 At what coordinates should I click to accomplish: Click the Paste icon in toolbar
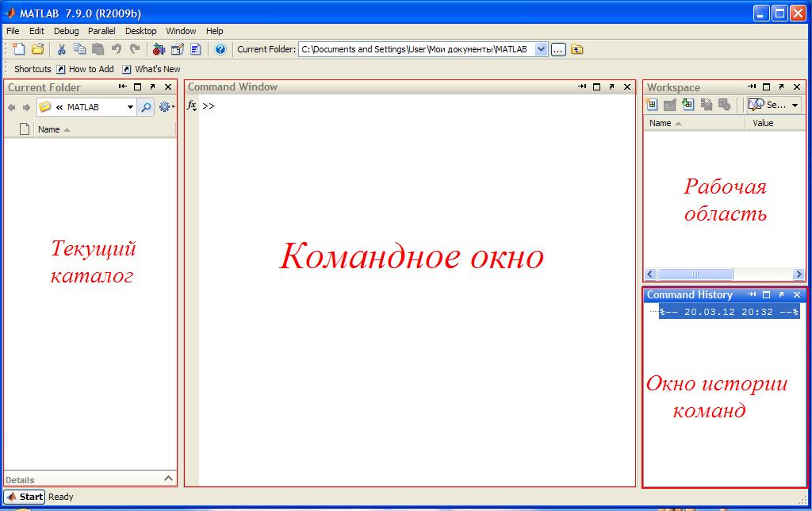click(98, 49)
